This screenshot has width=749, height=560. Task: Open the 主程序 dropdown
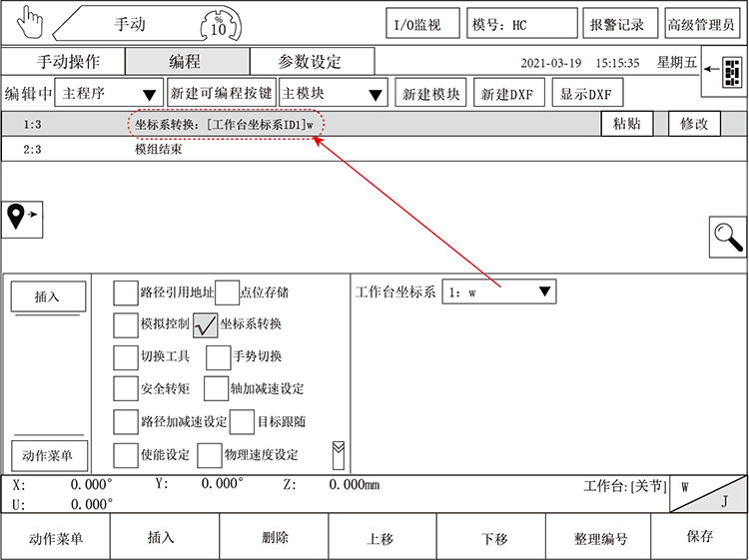tap(110, 95)
